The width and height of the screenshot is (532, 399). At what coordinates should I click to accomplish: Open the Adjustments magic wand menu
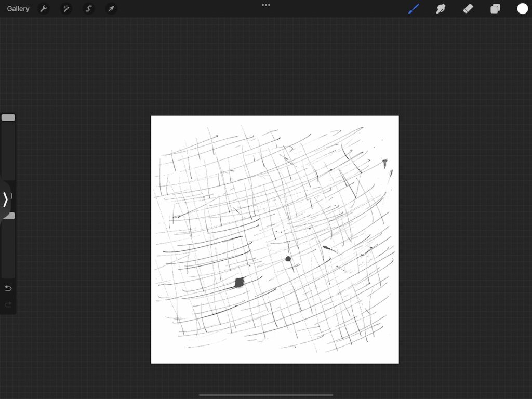point(66,8)
